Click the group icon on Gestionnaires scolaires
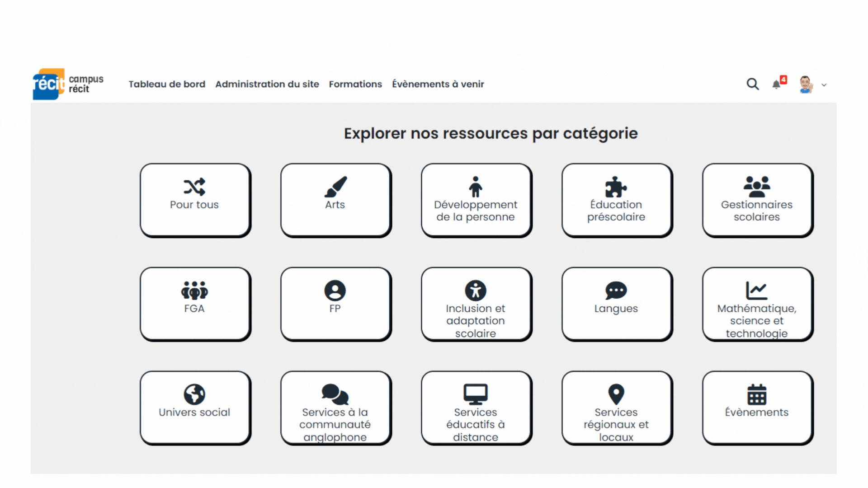The image size is (868, 488). coord(756,186)
